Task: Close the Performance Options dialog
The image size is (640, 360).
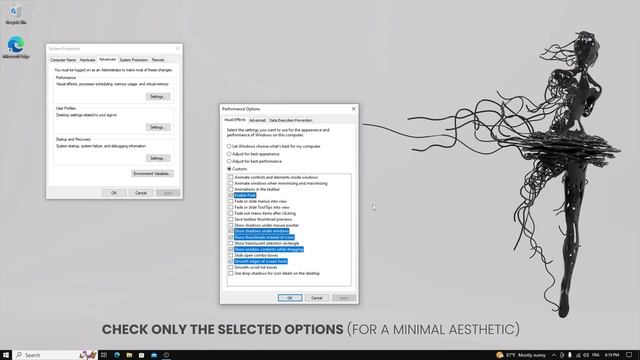Action: click(x=353, y=109)
